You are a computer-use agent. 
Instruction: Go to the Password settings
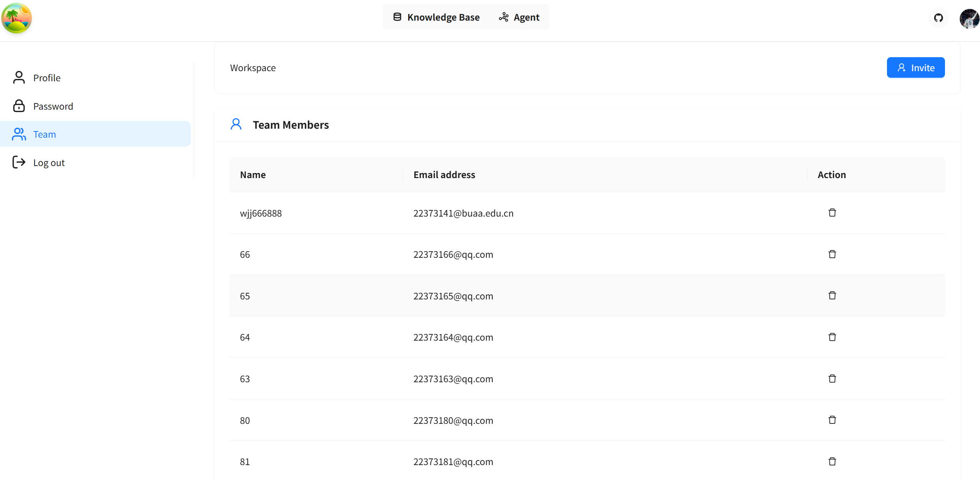(53, 106)
